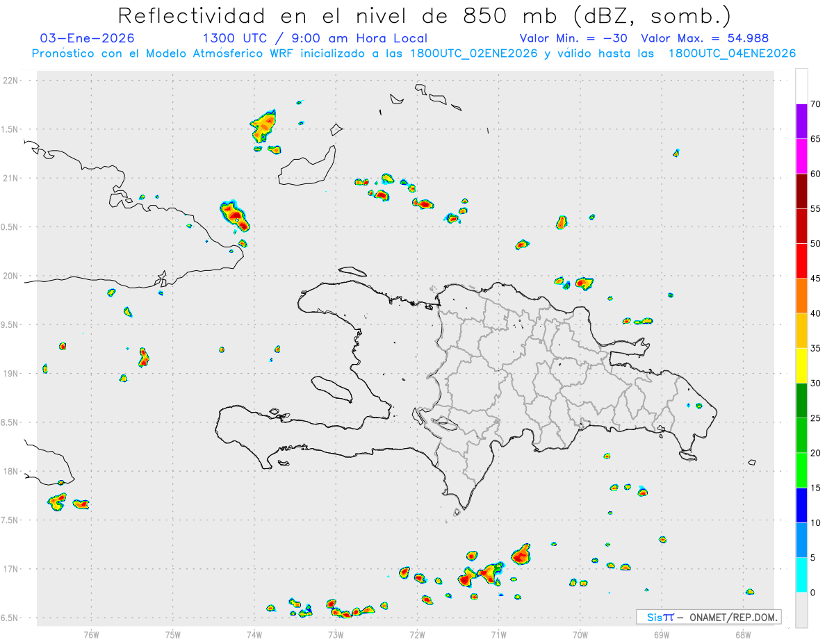This screenshot has width=834, height=644.
Task: Click the '19N' latitude label
Action: tap(10, 373)
